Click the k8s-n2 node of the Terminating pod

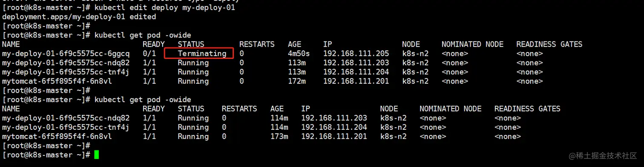415,53
